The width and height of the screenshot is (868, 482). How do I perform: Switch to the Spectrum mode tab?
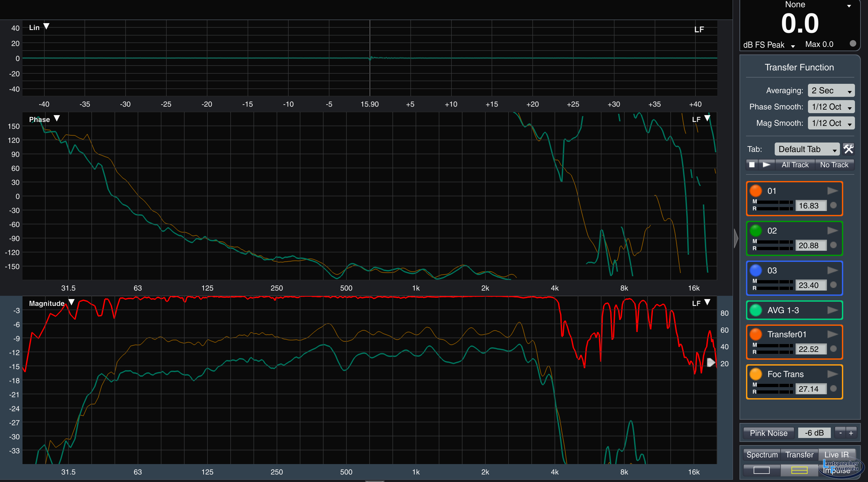tap(762, 455)
